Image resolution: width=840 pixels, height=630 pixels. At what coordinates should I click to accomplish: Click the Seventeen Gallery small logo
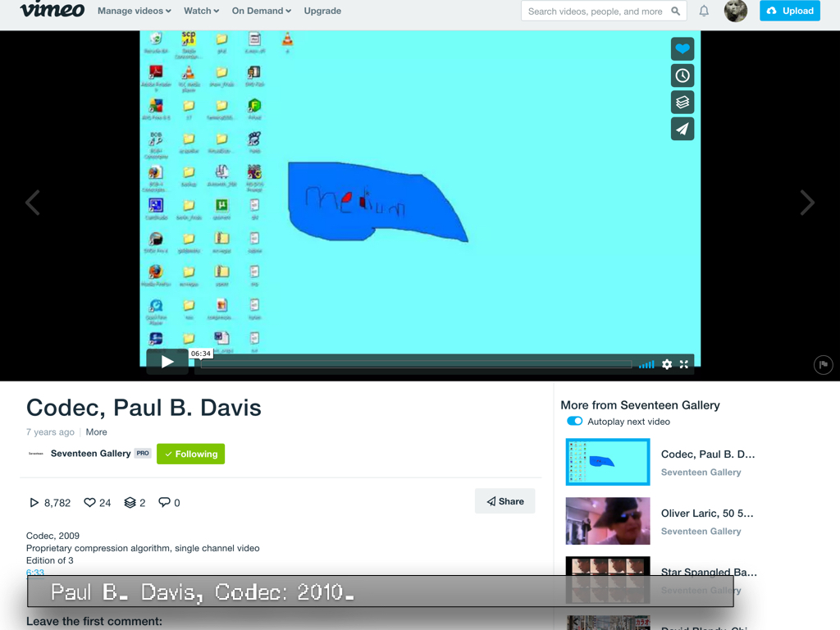pos(36,454)
